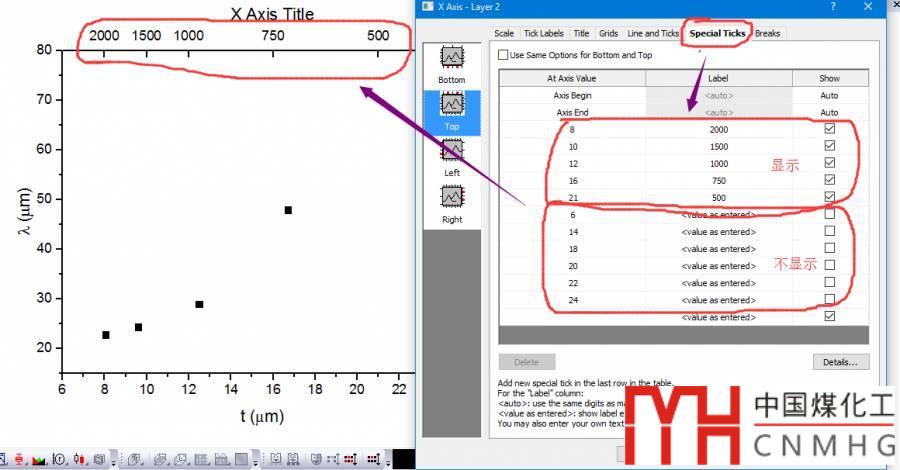Uncheck Show for the 1500 label row
Image resolution: width=900 pixels, height=470 pixels.
pos(829,146)
